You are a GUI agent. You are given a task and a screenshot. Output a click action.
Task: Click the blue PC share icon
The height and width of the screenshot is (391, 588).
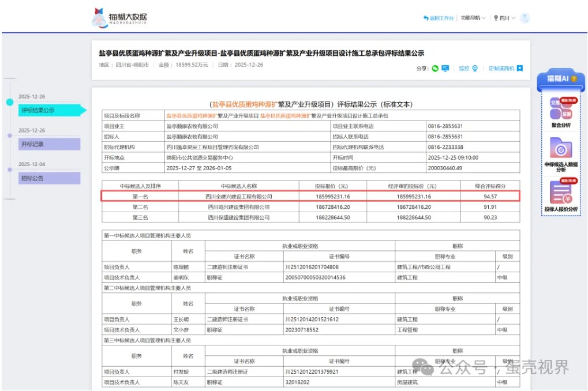(445, 69)
